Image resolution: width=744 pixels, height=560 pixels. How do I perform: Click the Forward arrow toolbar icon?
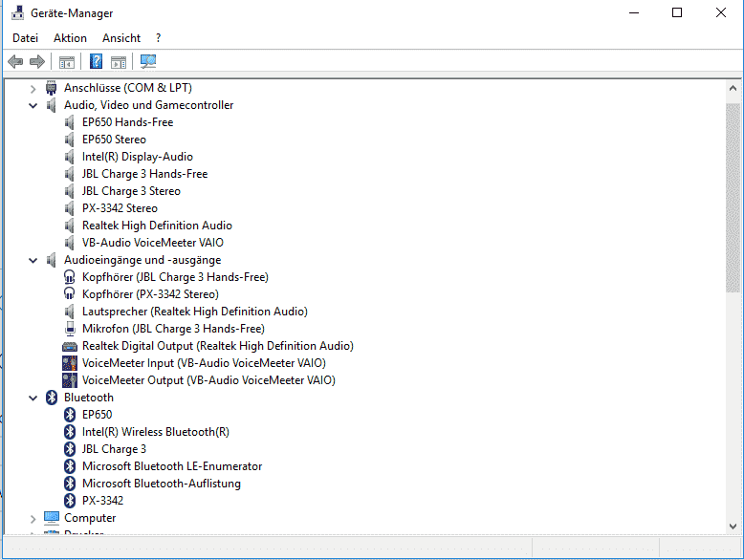(x=37, y=61)
